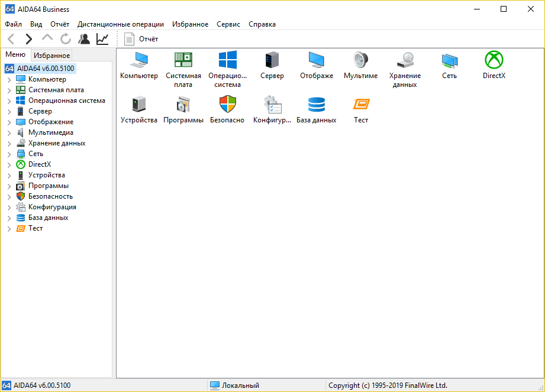Open the Отчёт menu in menu bar
Screen dimensions: 545x392
point(60,24)
